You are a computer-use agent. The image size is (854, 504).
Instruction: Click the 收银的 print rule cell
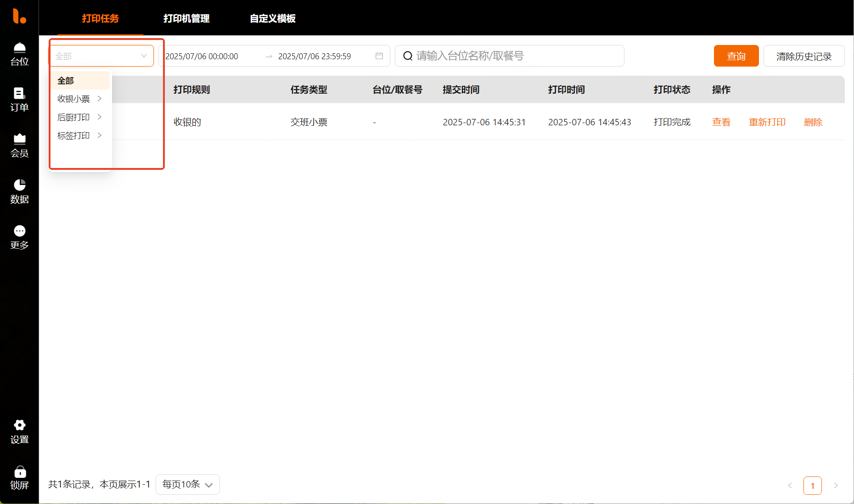[x=187, y=122]
